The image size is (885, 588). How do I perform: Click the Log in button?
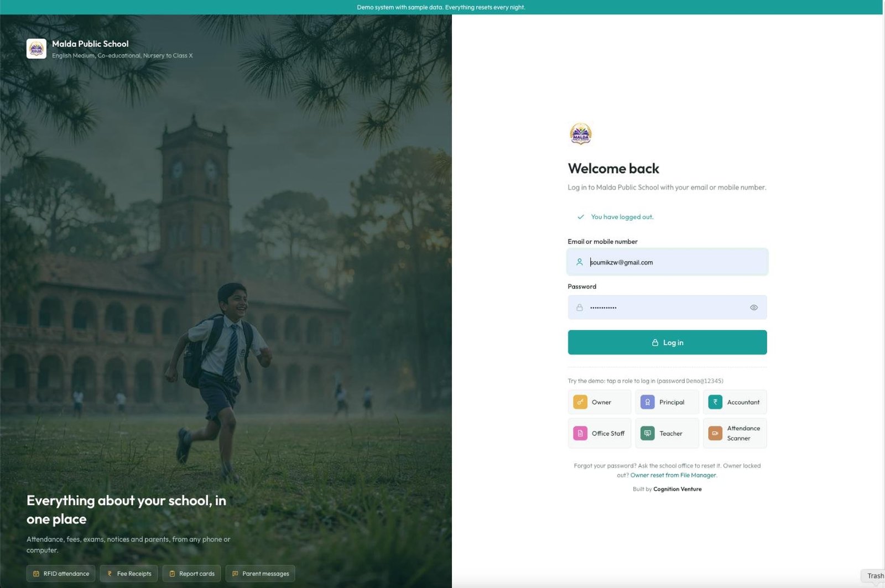[667, 342]
